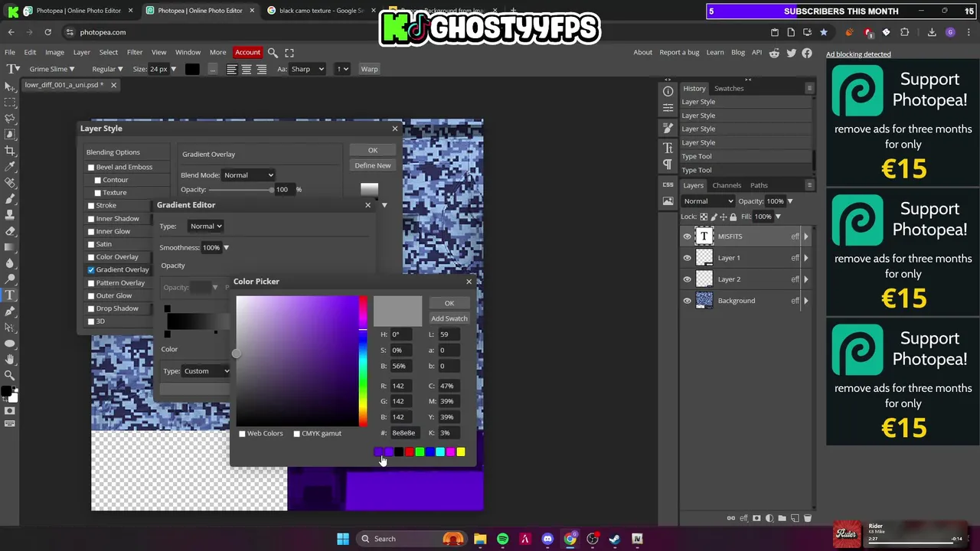The height and width of the screenshot is (551, 980).
Task: Select the Lasso tool
Action: pos(10,119)
